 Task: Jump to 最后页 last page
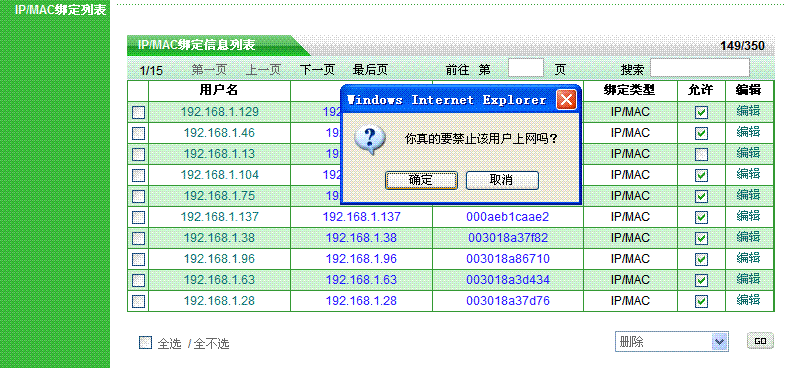point(370,70)
